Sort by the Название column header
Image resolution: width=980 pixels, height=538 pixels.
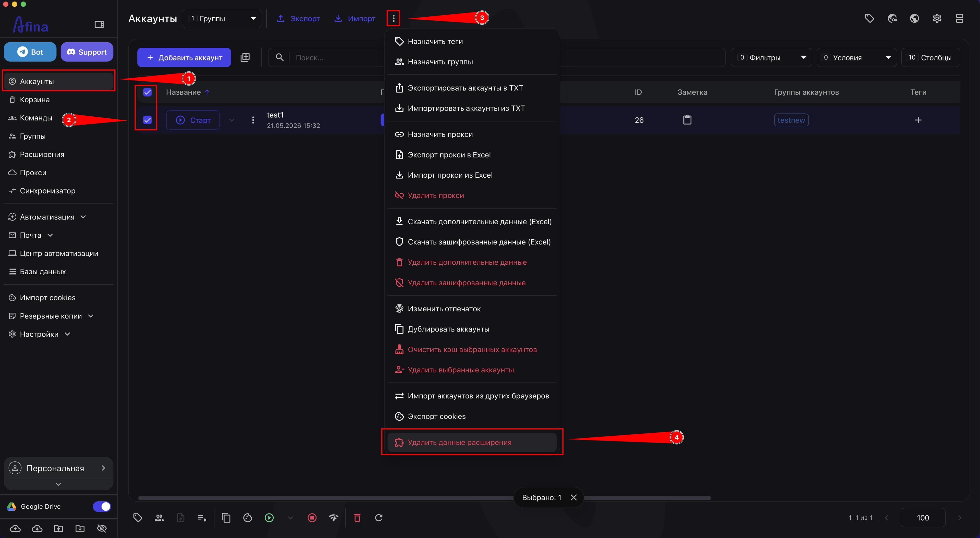[x=183, y=92]
